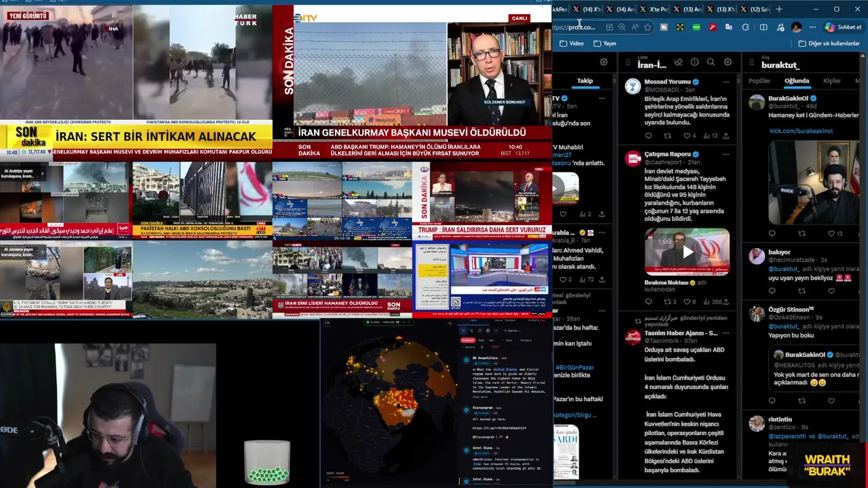Image resolution: width=868 pixels, height=488 pixels.
Task: Select the Oğlunda tab
Action: point(797,81)
